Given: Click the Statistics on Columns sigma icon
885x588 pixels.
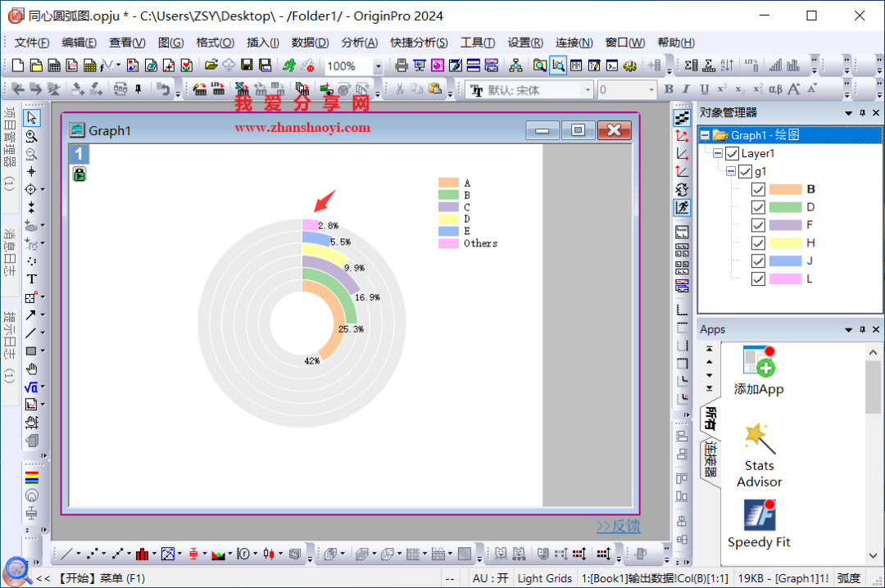Looking at the screenshot, I should (x=691, y=66).
